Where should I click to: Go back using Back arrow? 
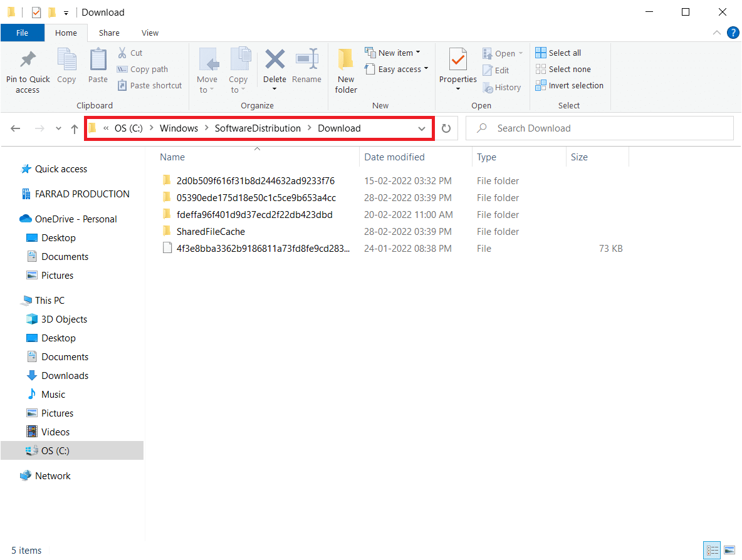pos(16,128)
